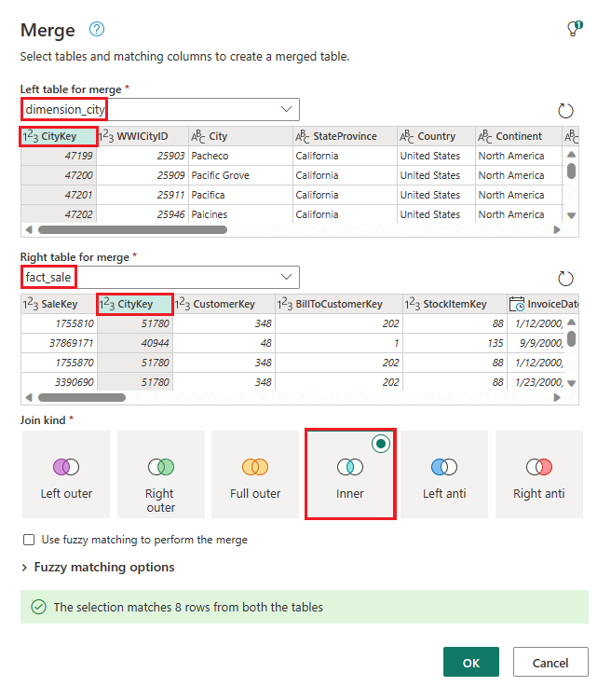
Task: Select the Country column header
Action: (x=436, y=136)
